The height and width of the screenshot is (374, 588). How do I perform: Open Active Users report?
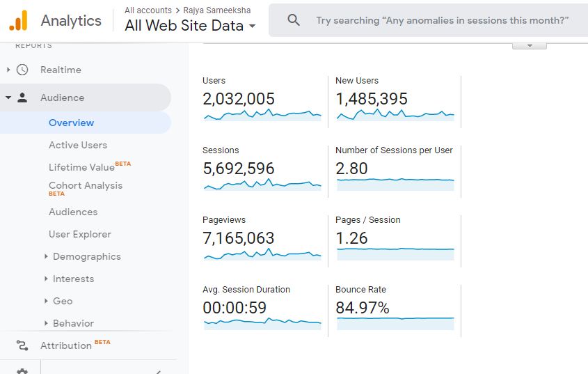pyautogui.click(x=78, y=145)
